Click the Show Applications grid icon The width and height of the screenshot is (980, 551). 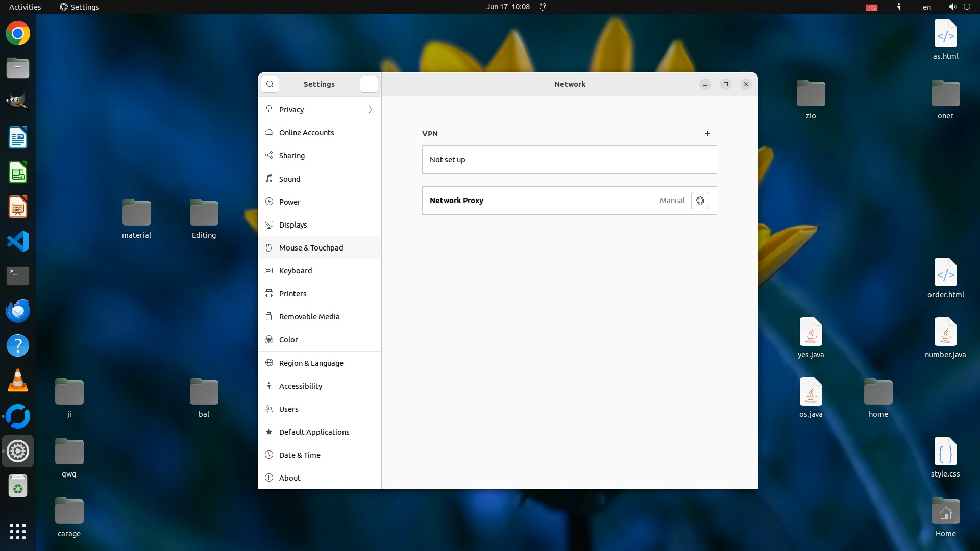click(18, 531)
